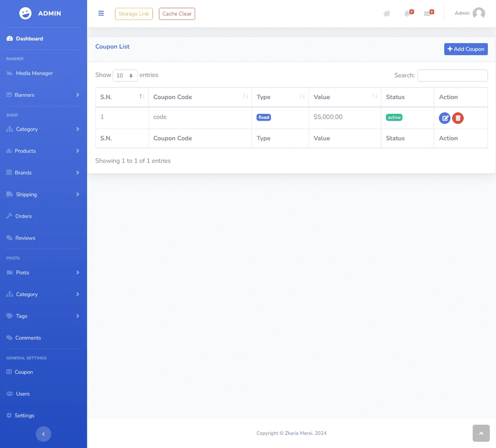Click the Banners image icon
Screen dimensions: 496x448
click(x=9, y=95)
